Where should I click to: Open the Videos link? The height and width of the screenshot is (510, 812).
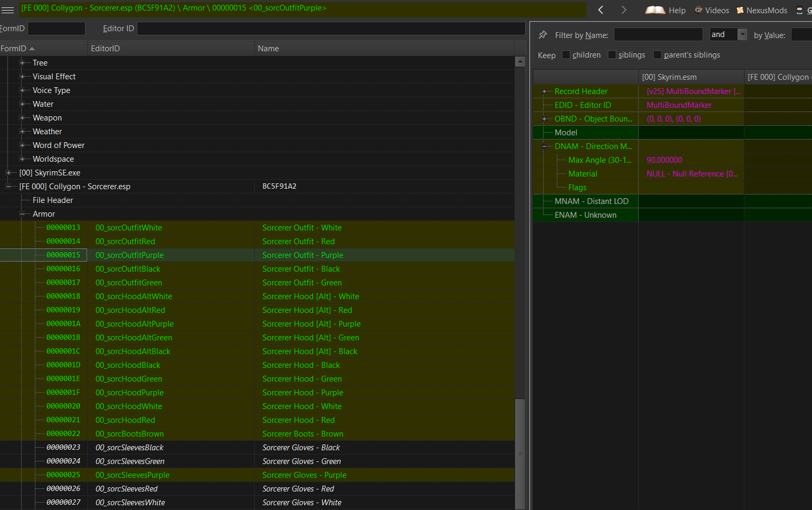click(x=712, y=11)
